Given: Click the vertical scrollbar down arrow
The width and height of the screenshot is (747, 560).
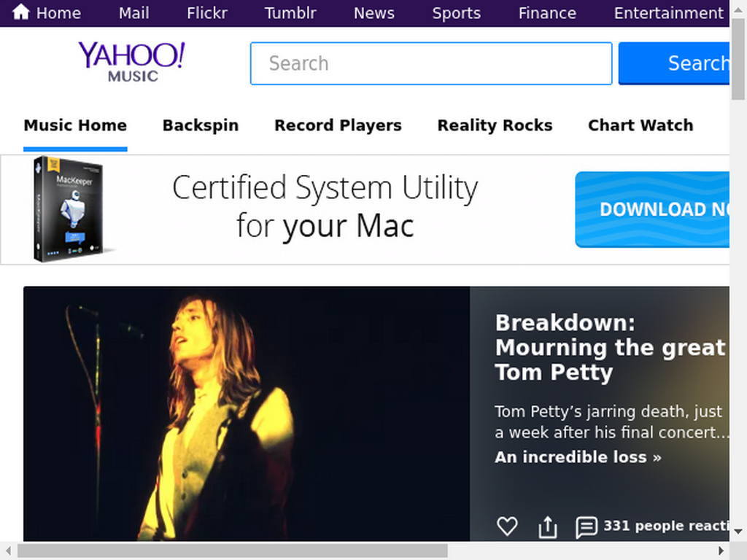Looking at the screenshot, I should 738,532.
